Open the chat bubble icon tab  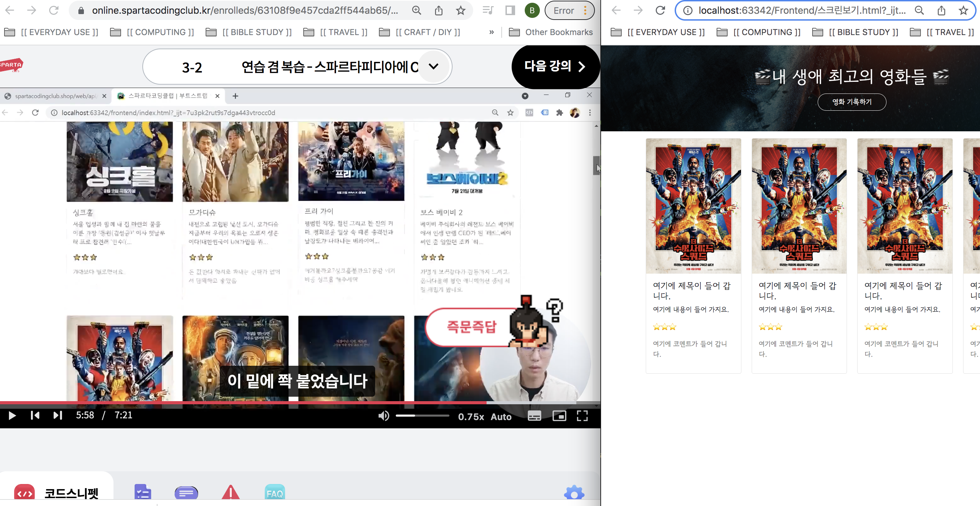pos(186,493)
